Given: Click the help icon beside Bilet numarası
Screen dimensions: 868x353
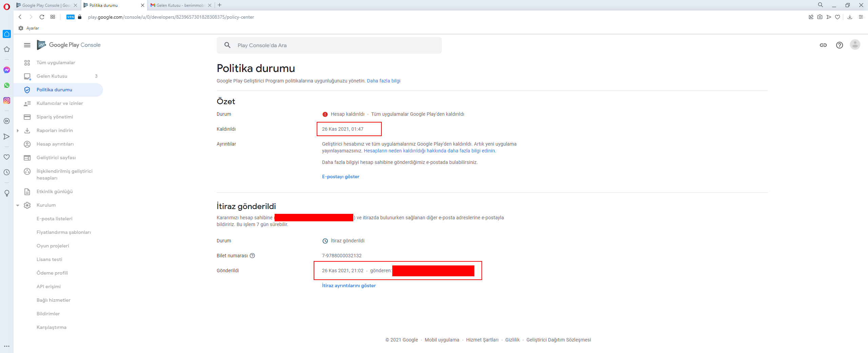Looking at the screenshot, I should 252,256.
